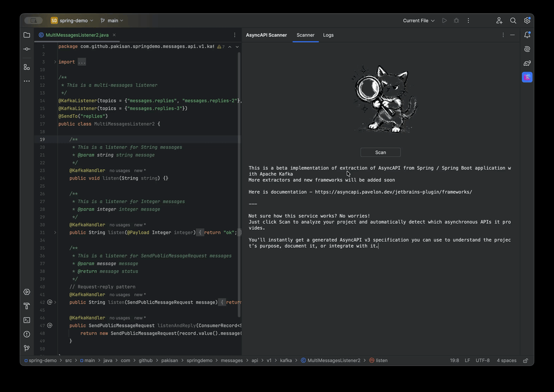The height and width of the screenshot is (392, 554).
Task: Open the Structure tool window icon
Action: coord(27,67)
